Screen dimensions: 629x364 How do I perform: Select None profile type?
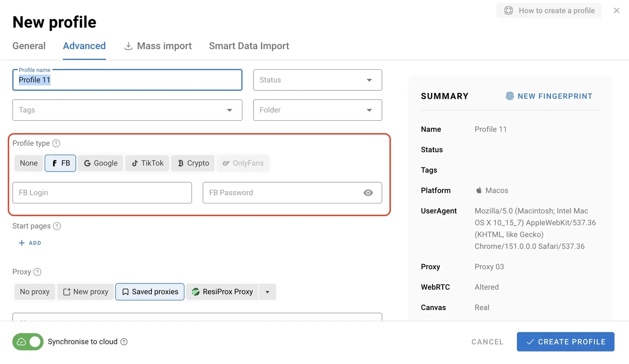[29, 163]
